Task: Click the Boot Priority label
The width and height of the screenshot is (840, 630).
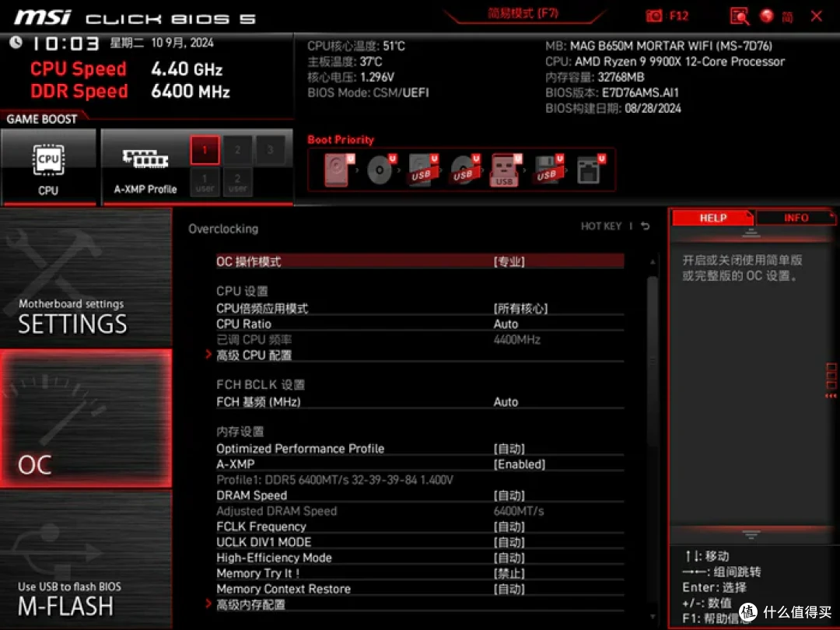Action: (341, 140)
